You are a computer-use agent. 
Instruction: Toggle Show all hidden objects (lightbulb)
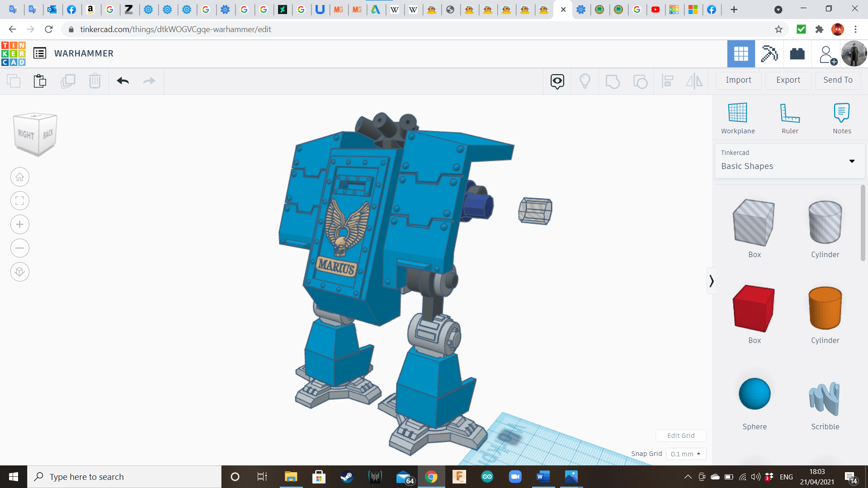pos(585,81)
